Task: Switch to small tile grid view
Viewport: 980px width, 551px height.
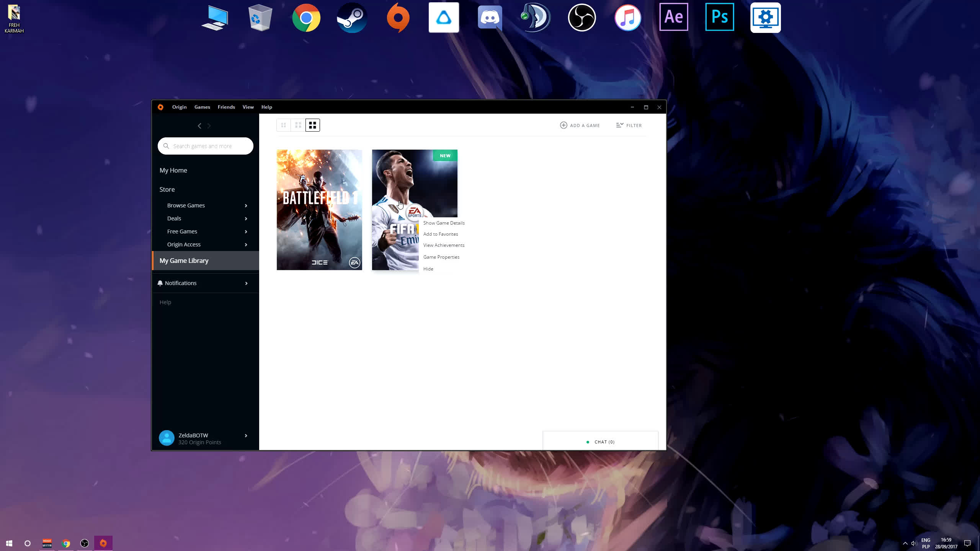Action: [x=283, y=125]
